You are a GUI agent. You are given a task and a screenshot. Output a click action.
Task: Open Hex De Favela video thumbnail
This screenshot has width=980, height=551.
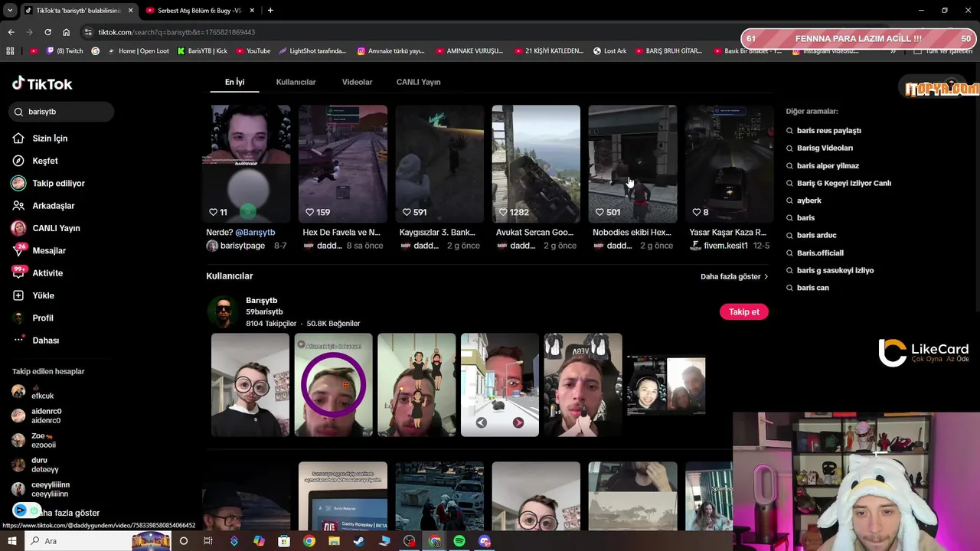(343, 164)
